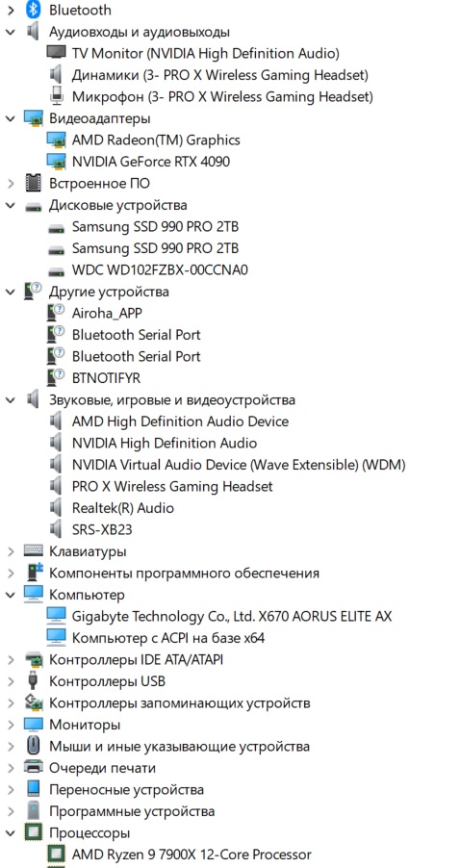
Task: Expand Мыши и иные указывающие устройства
Action: 10,746
